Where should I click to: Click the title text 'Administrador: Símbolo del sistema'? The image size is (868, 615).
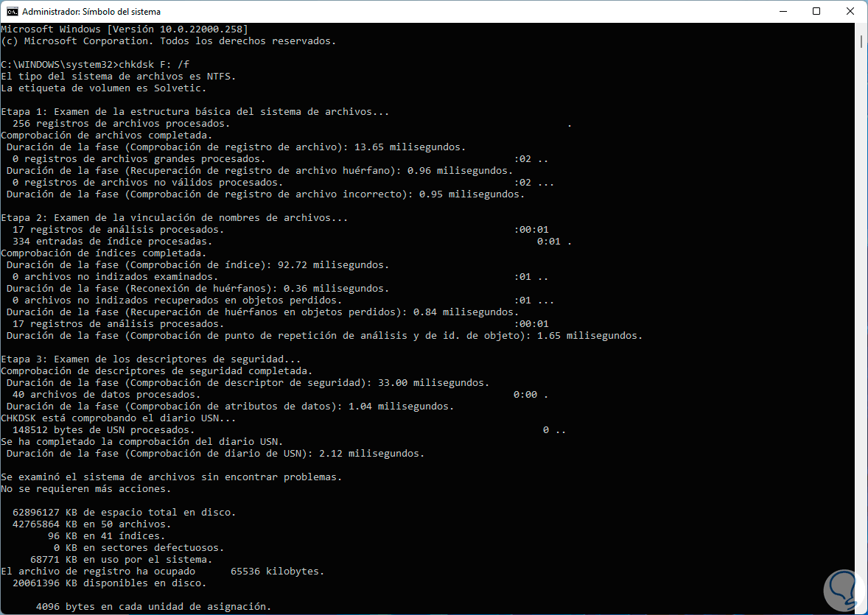pos(91,11)
